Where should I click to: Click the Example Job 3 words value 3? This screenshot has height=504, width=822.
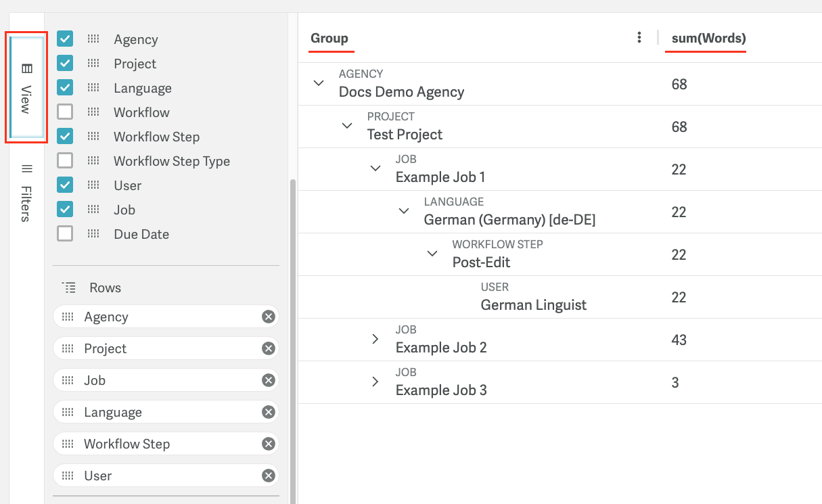click(675, 382)
